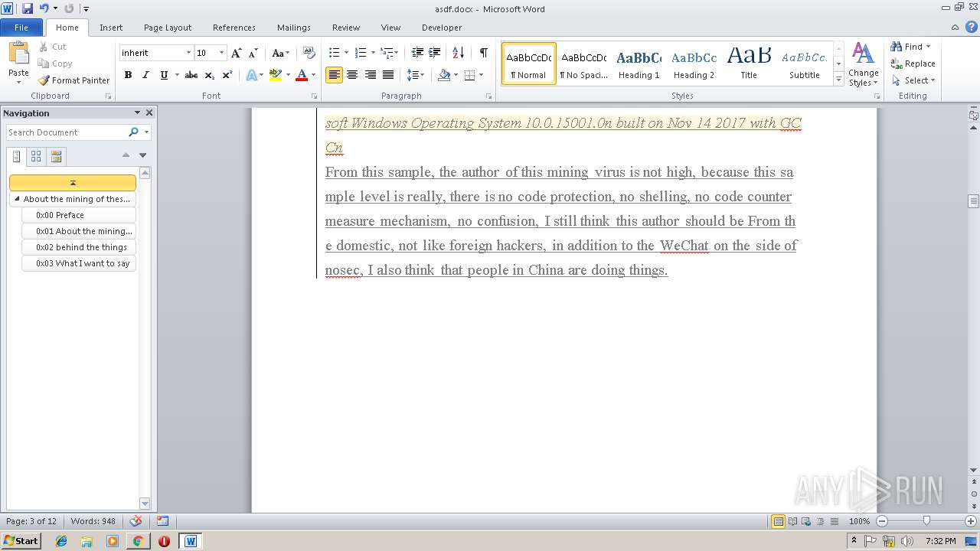Toggle Show/Hide paragraph marks
The width and height of the screenshot is (980, 551).
point(483,52)
